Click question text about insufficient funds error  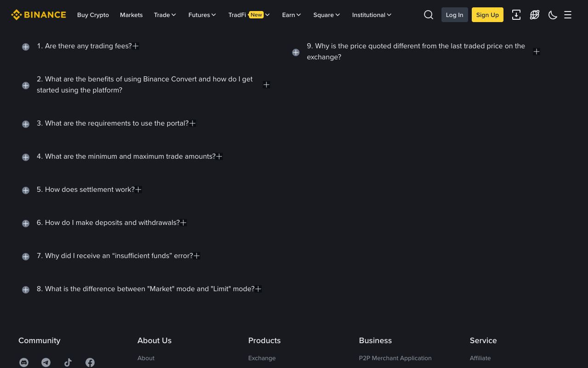click(x=115, y=256)
